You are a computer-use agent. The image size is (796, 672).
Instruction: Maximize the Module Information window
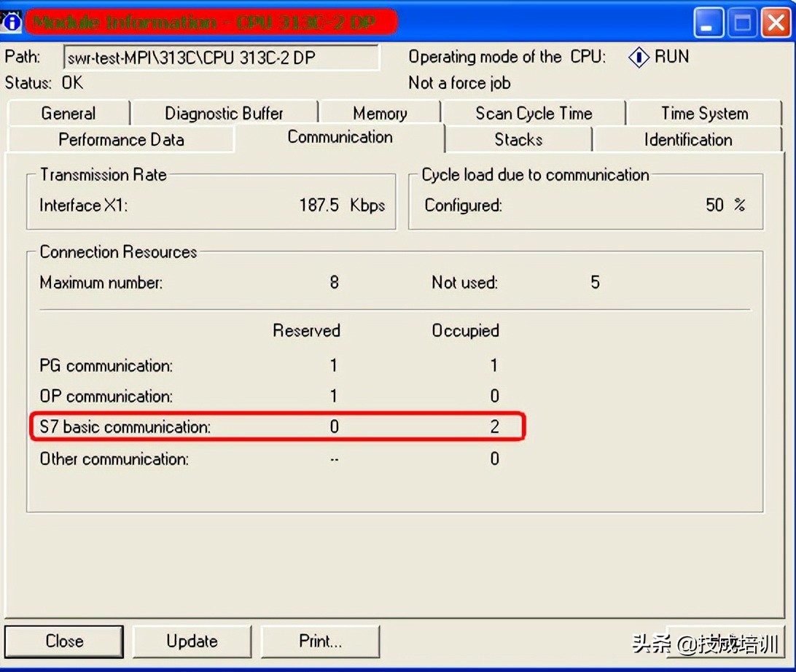742,22
